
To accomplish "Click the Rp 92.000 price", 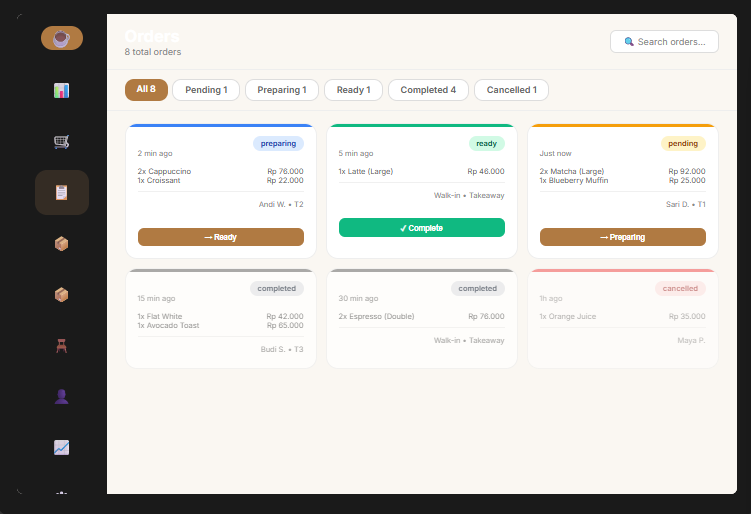I will [687, 171].
